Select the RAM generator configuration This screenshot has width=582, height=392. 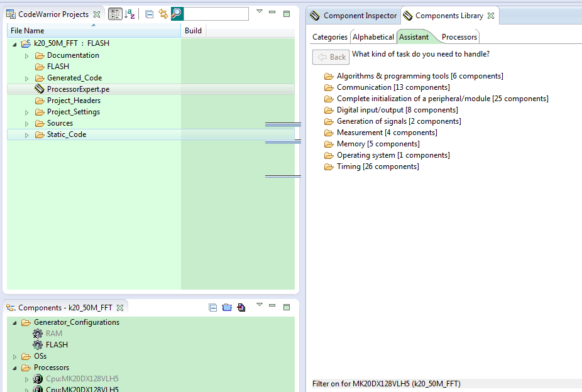click(54, 334)
